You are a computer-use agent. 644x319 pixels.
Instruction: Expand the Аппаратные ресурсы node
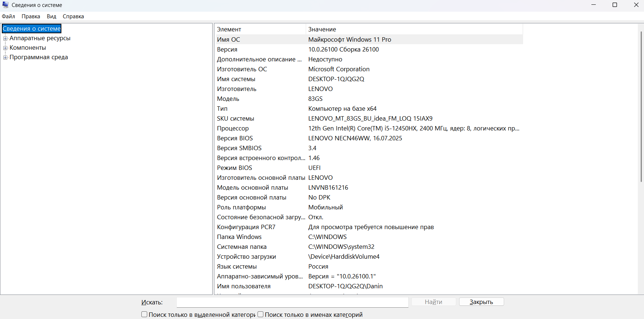(x=5, y=38)
